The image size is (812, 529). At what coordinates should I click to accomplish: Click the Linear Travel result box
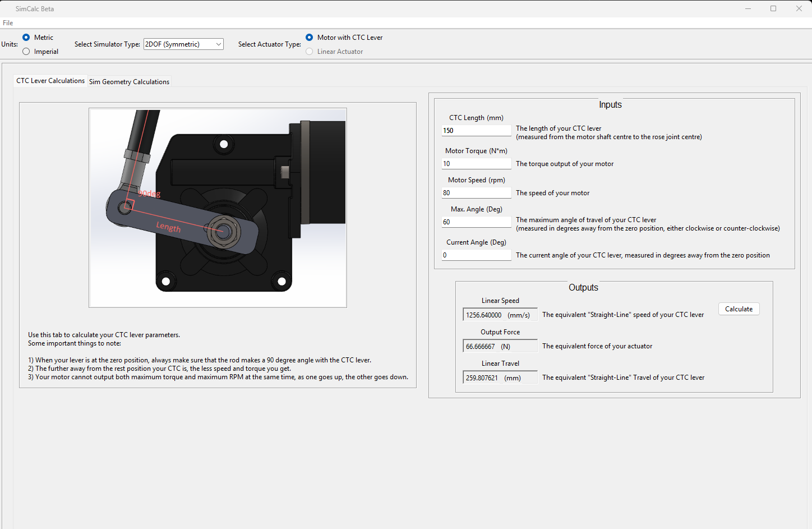point(500,378)
